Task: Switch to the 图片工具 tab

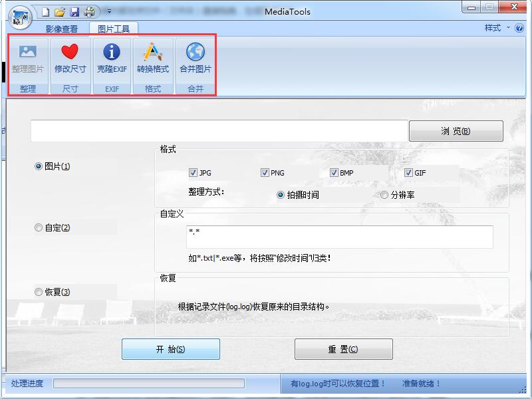Action: (114, 29)
